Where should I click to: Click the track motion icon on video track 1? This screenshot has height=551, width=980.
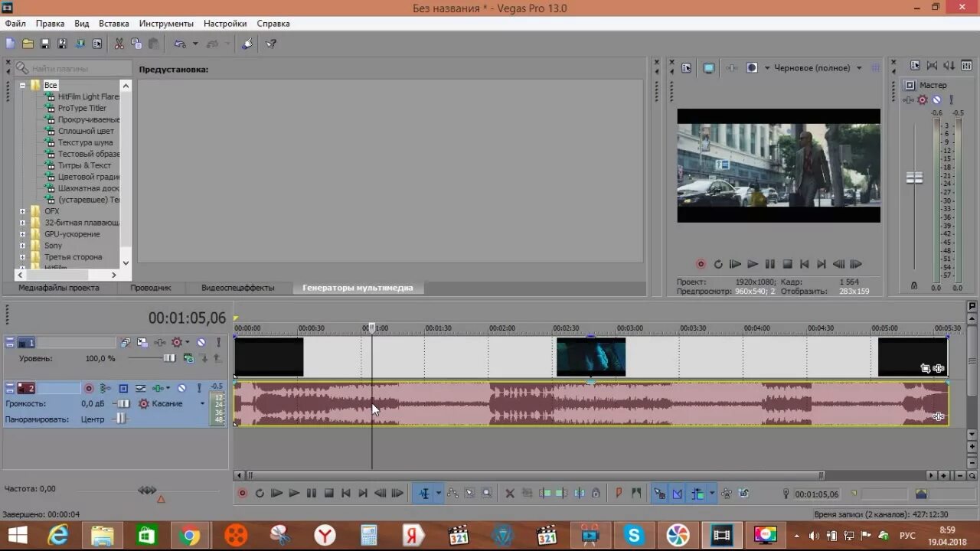tap(142, 343)
